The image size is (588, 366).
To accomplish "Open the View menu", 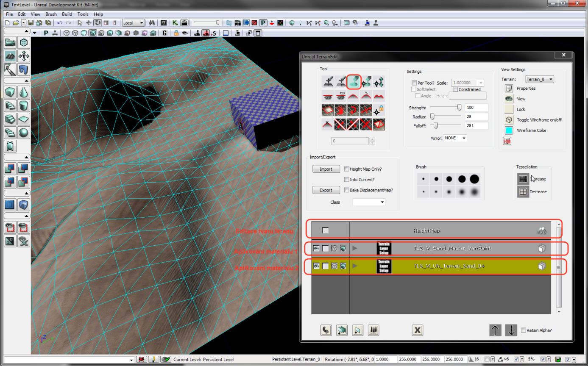I will [x=36, y=14].
